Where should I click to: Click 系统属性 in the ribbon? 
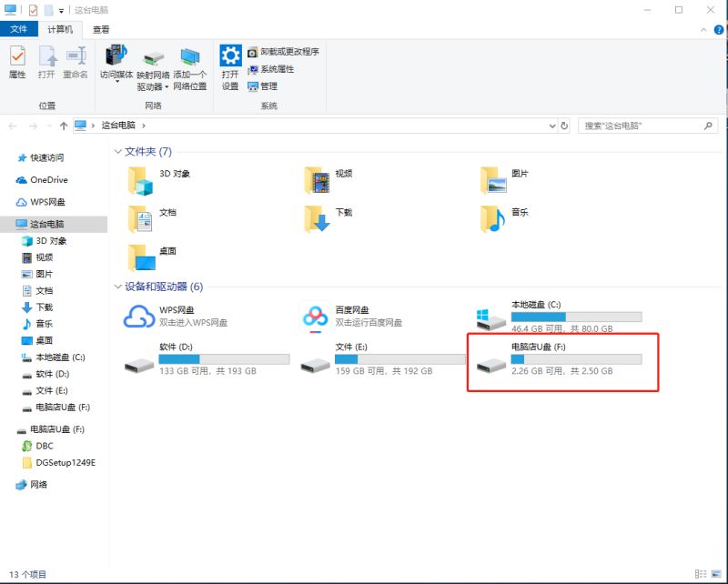[277, 69]
